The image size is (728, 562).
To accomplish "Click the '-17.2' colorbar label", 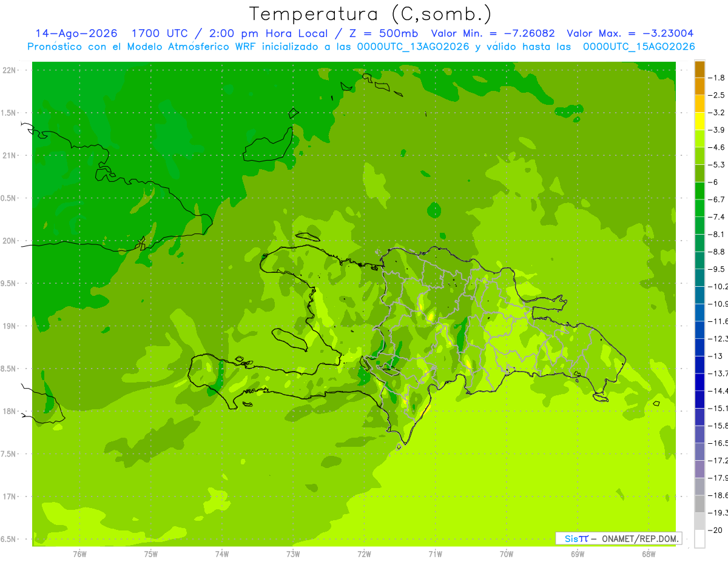I will click(718, 460).
